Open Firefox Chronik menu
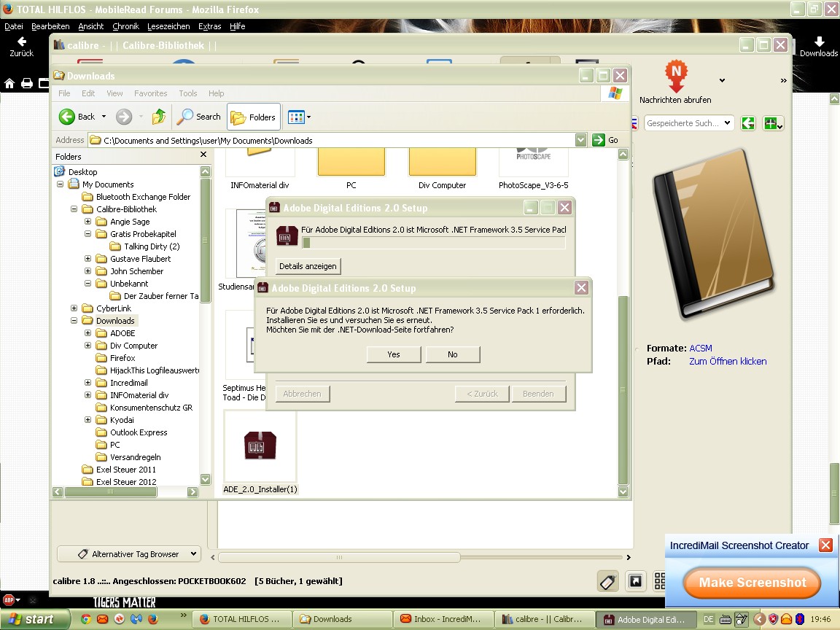This screenshot has height=630, width=840. (126, 26)
